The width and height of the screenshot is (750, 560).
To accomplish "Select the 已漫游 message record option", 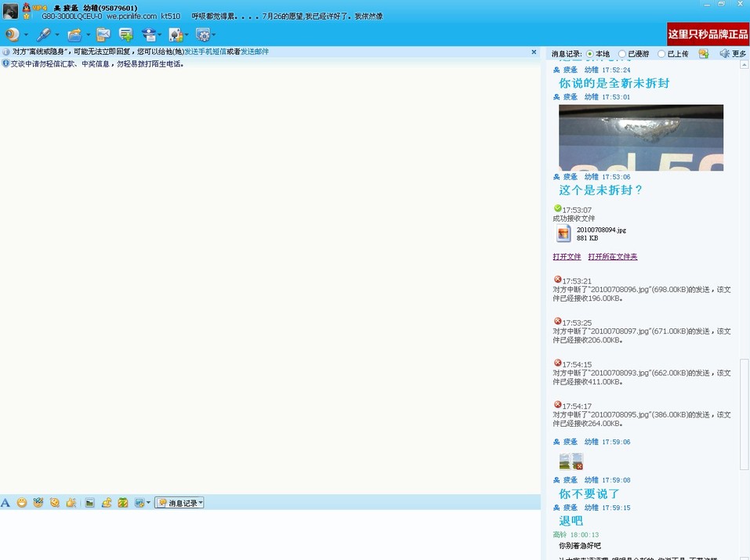I will (624, 53).
